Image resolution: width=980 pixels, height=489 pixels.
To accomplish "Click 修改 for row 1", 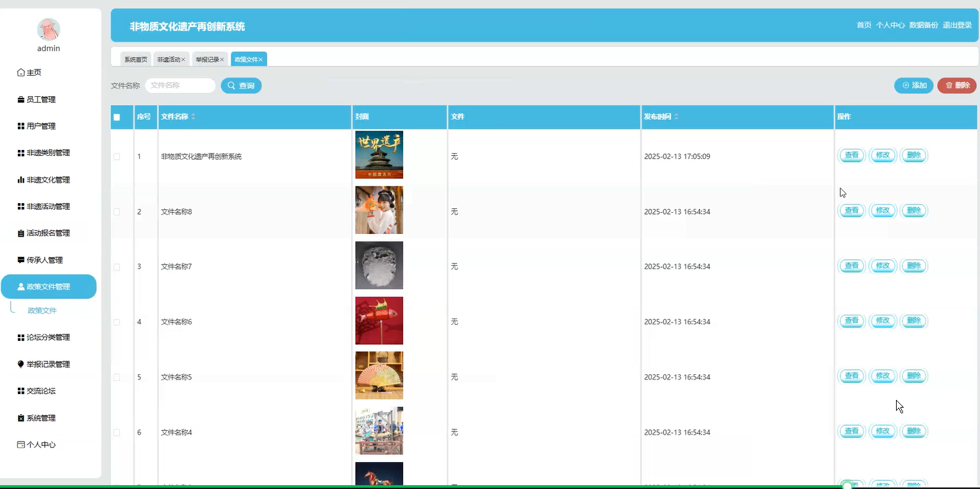I will tap(883, 155).
